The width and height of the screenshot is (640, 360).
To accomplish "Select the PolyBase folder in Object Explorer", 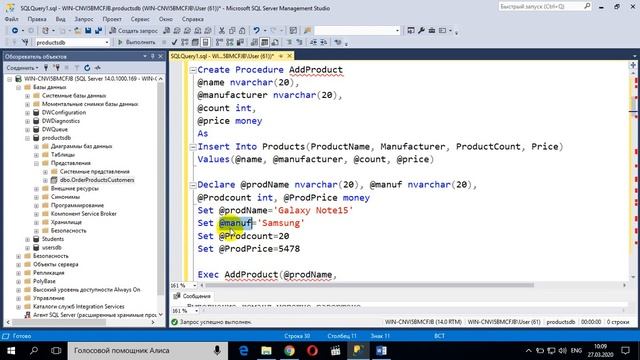I will tap(44, 281).
